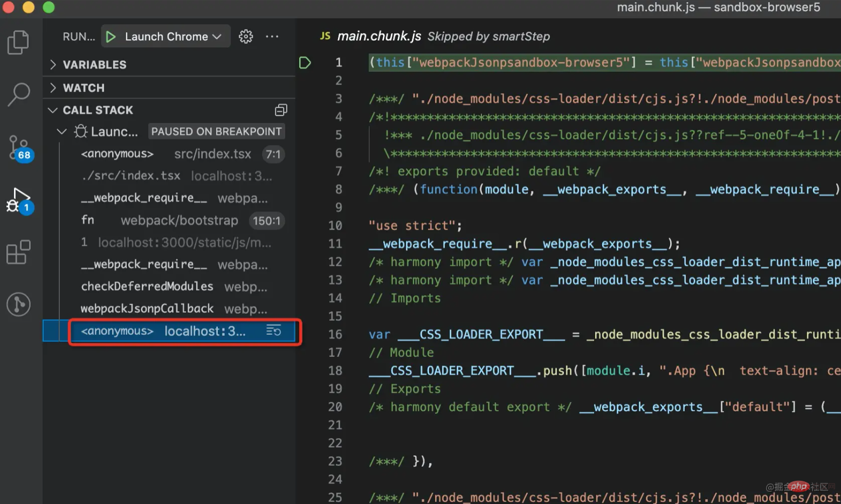Select the main.chunk.js editor tab
This screenshot has height=504, width=841.
click(x=378, y=36)
